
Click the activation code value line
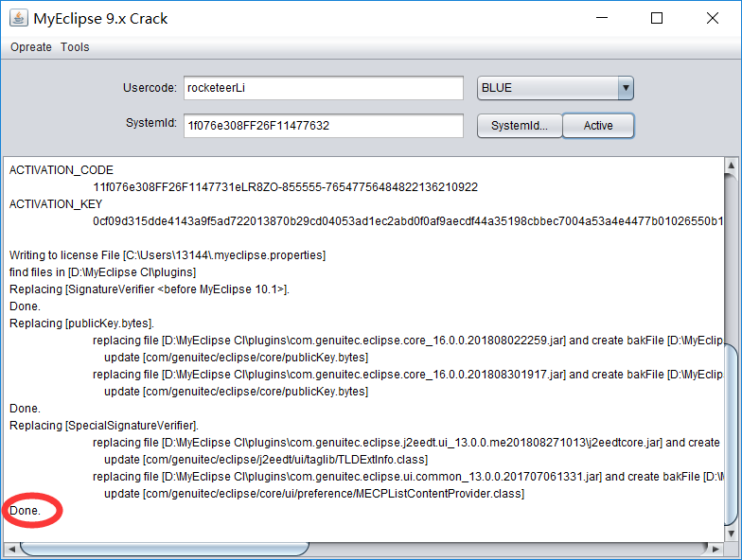tap(286, 187)
